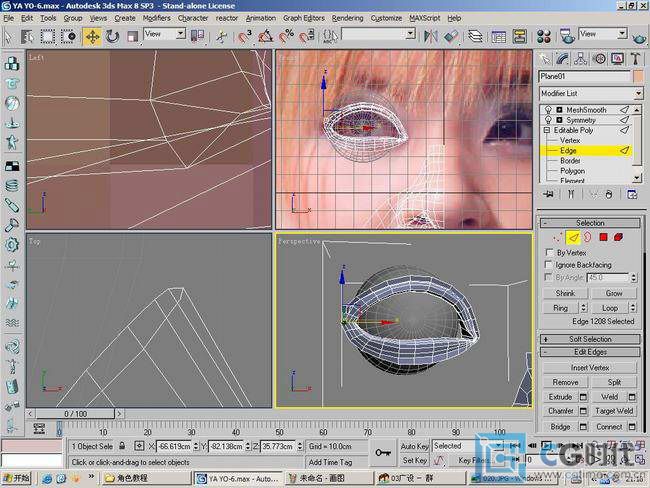Click the Select by Name toolbar icon

27,36
